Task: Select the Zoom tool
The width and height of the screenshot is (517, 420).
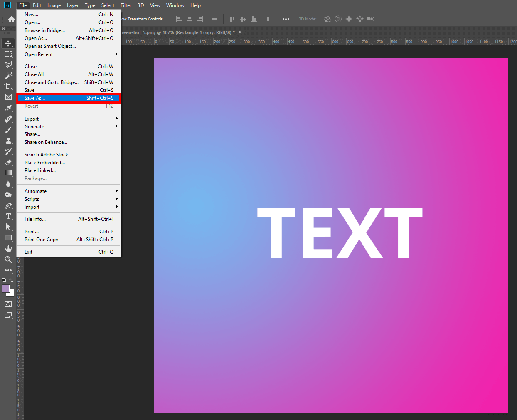Action: point(8,260)
